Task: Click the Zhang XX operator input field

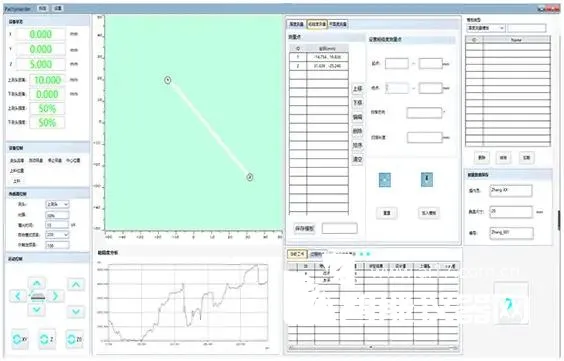Action: 511,191
